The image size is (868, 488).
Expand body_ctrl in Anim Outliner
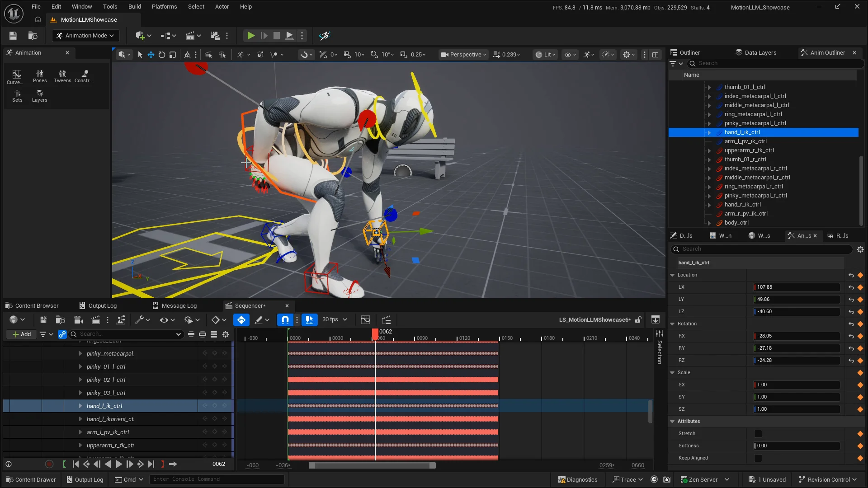coord(709,223)
